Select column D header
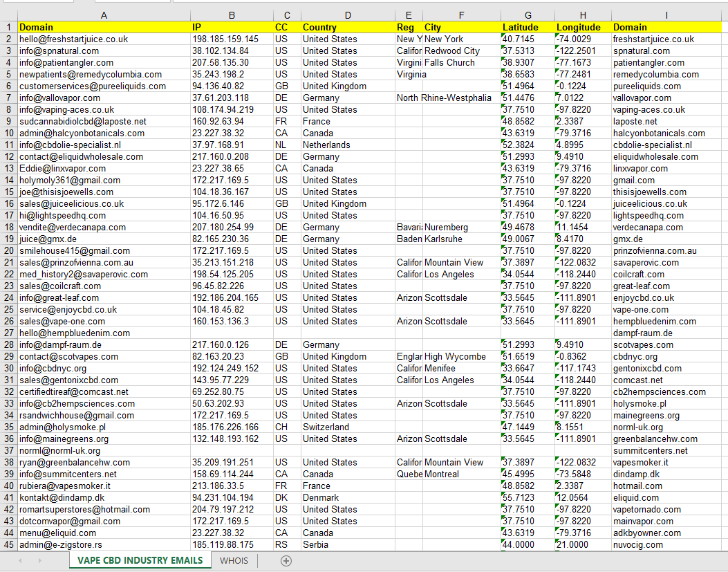The width and height of the screenshot is (728, 572). click(348, 15)
